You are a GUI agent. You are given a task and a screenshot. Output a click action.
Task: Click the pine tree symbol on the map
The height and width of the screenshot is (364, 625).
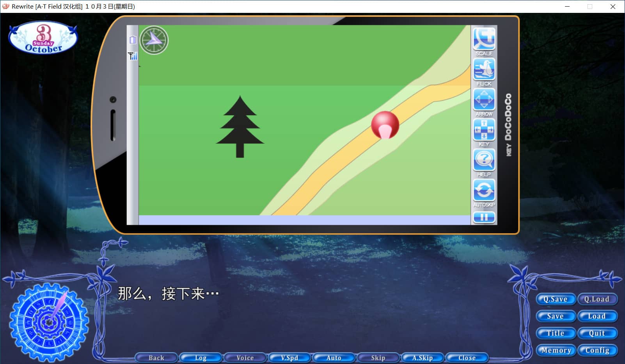[x=240, y=127]
